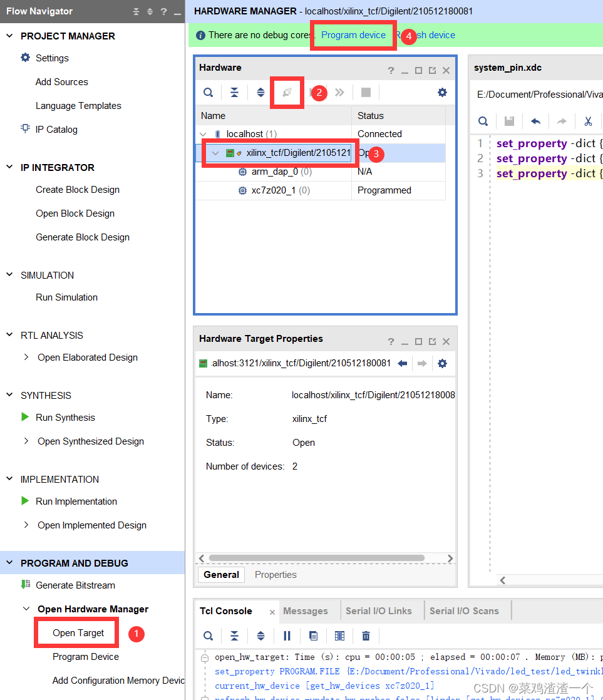Click Tcl Console clear trash icon

[x=366, y=636]
